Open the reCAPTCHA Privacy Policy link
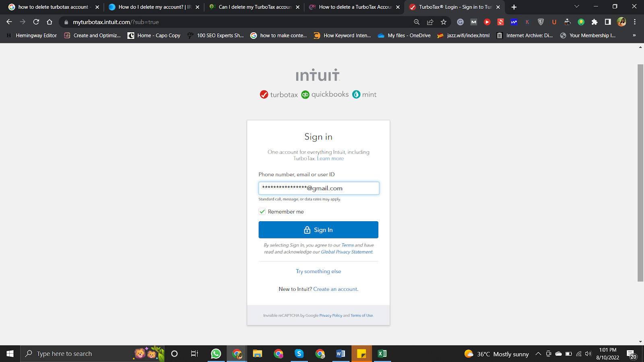The image size is (644, 362). point(331,315)
